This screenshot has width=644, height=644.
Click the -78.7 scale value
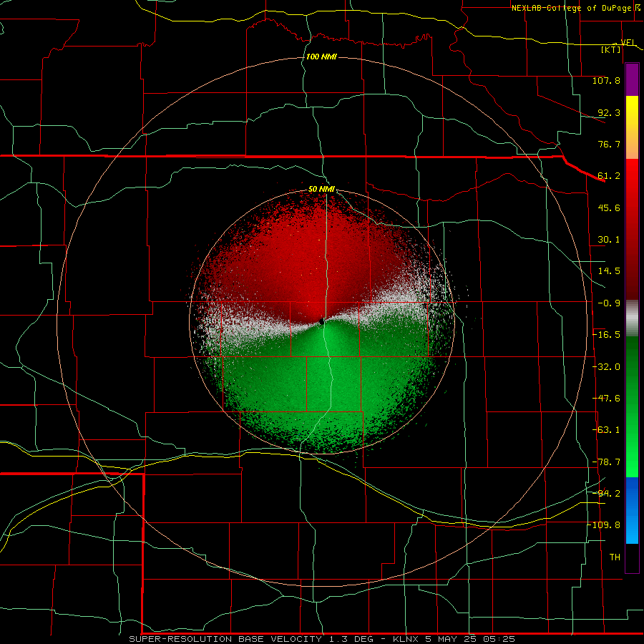606,462
